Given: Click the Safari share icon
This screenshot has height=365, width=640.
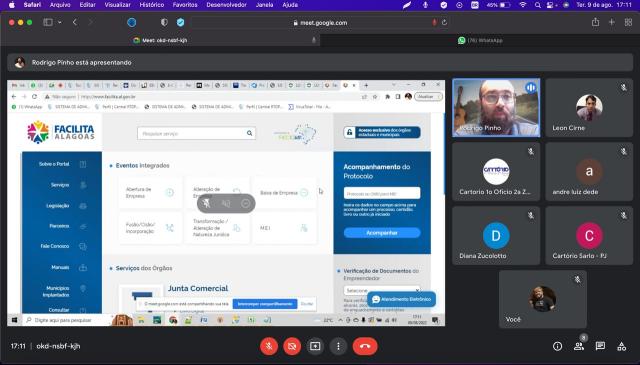Looking at the screenshot, I should click(596, 22).
